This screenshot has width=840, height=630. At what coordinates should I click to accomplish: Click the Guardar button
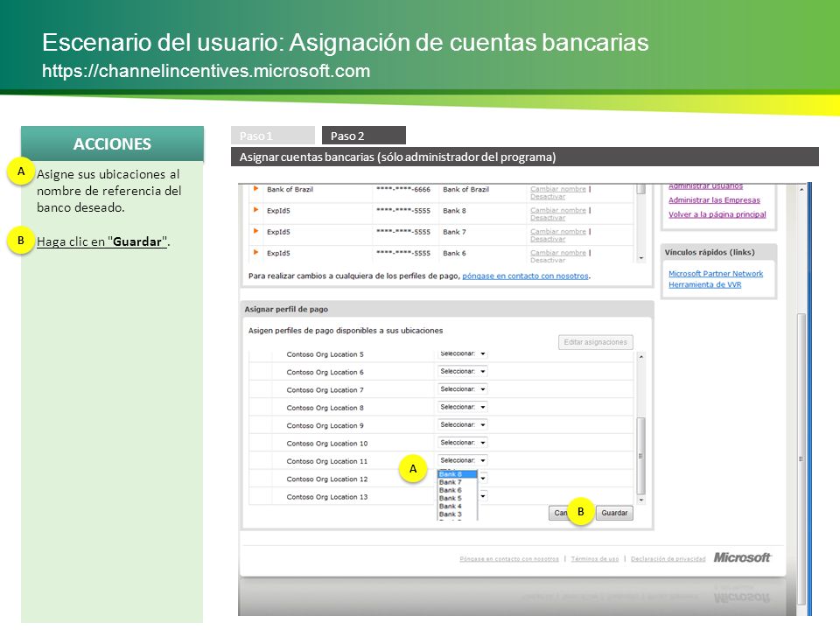[614, 513]
